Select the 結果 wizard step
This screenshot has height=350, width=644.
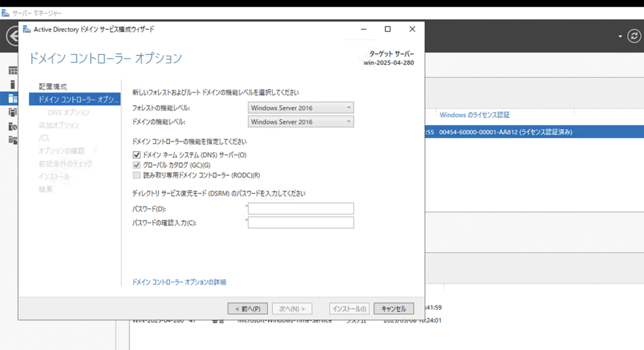[x=45, y=189]
